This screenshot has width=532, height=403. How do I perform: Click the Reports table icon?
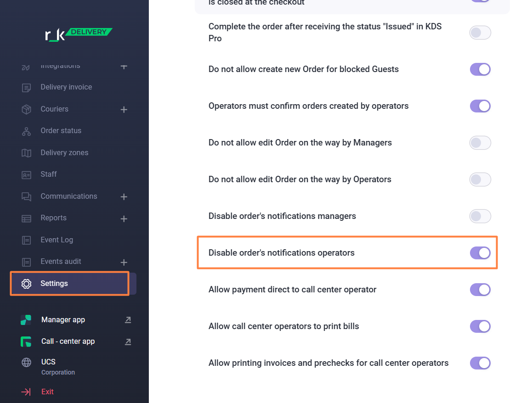click(26, 218)
